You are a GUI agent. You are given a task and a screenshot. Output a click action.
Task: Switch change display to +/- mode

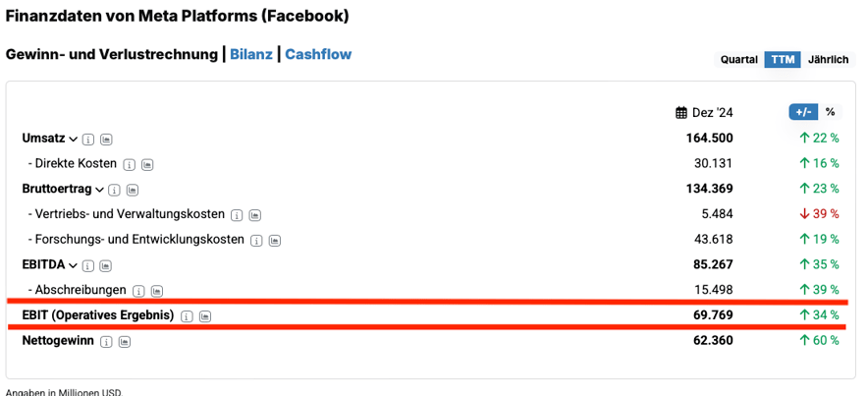point(803,112)
